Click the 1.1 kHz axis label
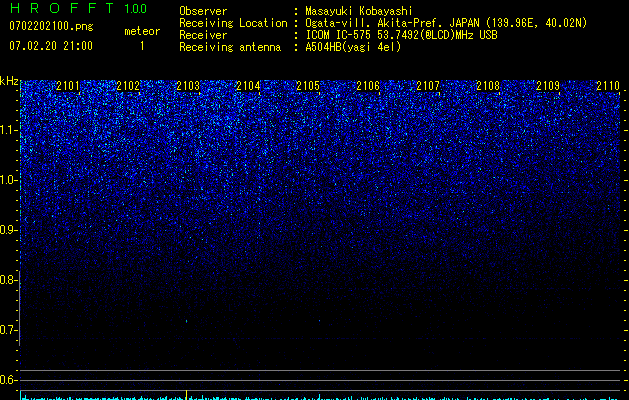The image size is (629, 400). point(9,130)
